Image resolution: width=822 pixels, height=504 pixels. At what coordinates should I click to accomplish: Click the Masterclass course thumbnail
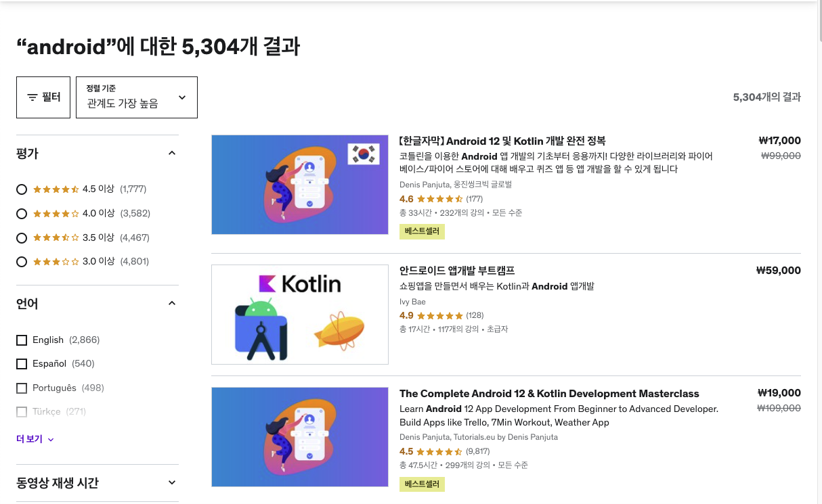click(300, 436)
